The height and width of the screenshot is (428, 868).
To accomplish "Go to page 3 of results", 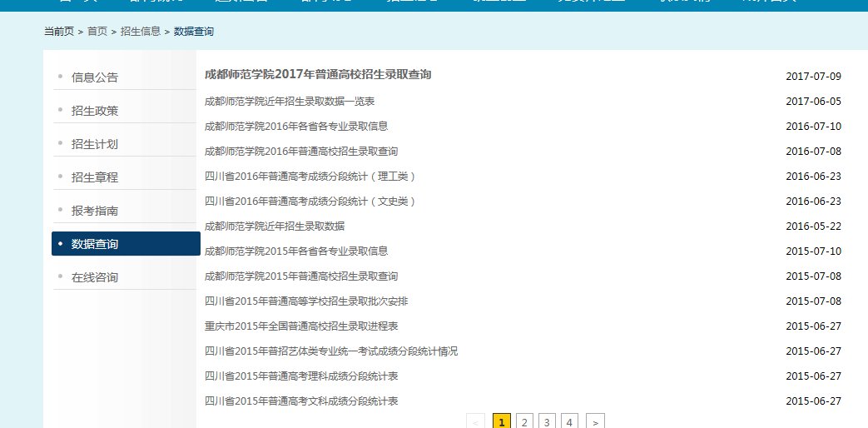I will [x=547, y=422].
